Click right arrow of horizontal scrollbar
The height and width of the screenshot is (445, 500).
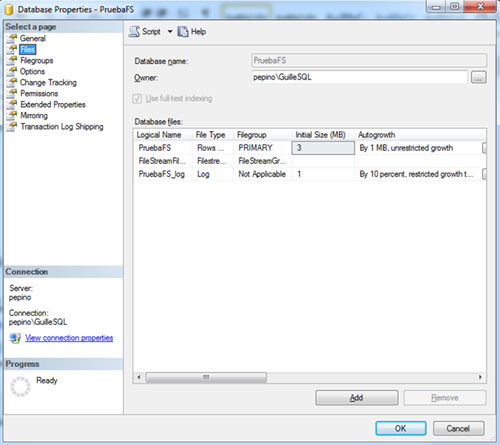(480, 377)
